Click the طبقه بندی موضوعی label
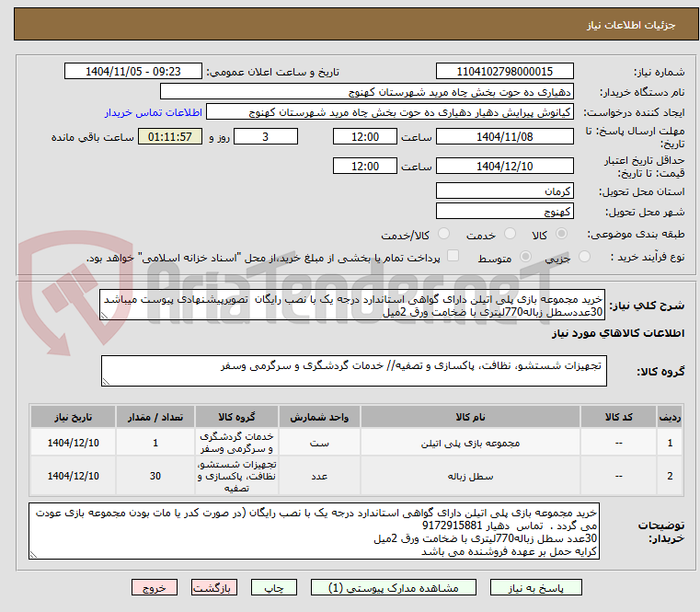 pos(636,234)
